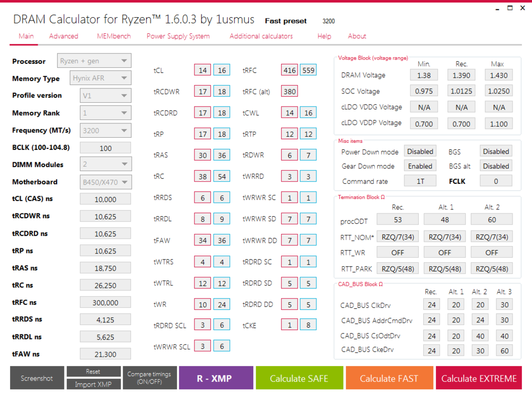Minimize the DRAM Calculator window
Viewport: 532px width, 400px height.
[x=498, y=8]
